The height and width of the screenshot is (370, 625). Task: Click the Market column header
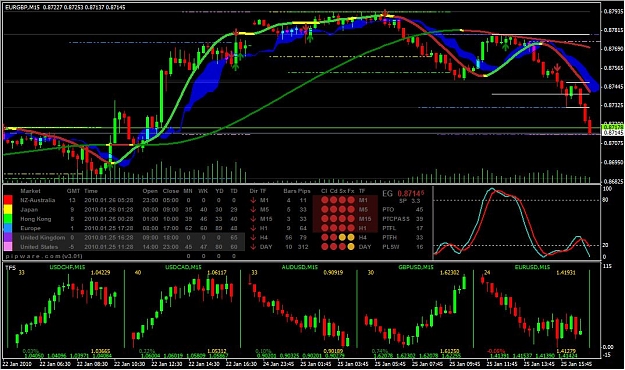[30, 191]
